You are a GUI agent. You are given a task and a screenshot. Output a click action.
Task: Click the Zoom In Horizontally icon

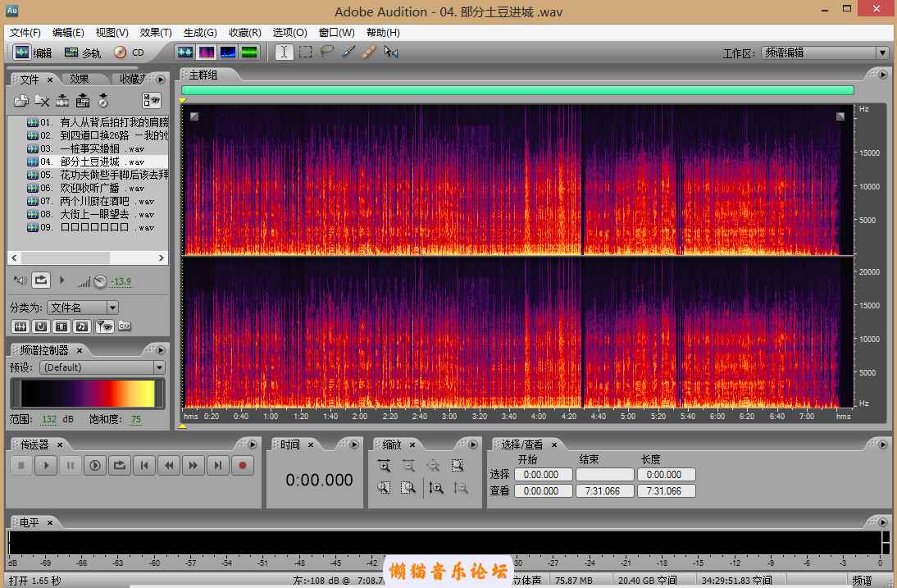point(385,466)
